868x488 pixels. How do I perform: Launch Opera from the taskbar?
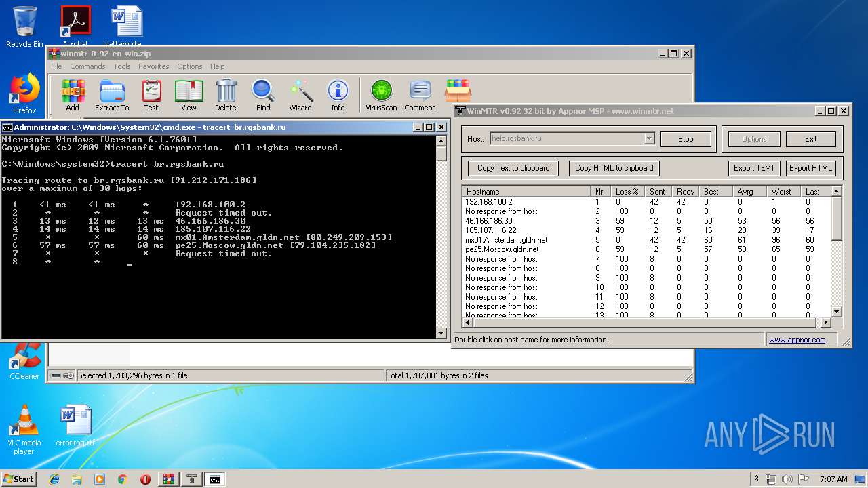point(145,479)
